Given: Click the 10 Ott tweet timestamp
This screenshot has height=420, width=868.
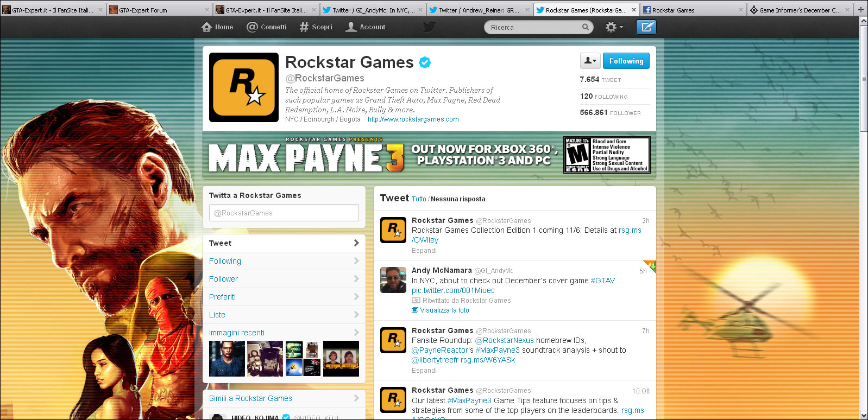Looking at the screenshot, I should (641, 391).
